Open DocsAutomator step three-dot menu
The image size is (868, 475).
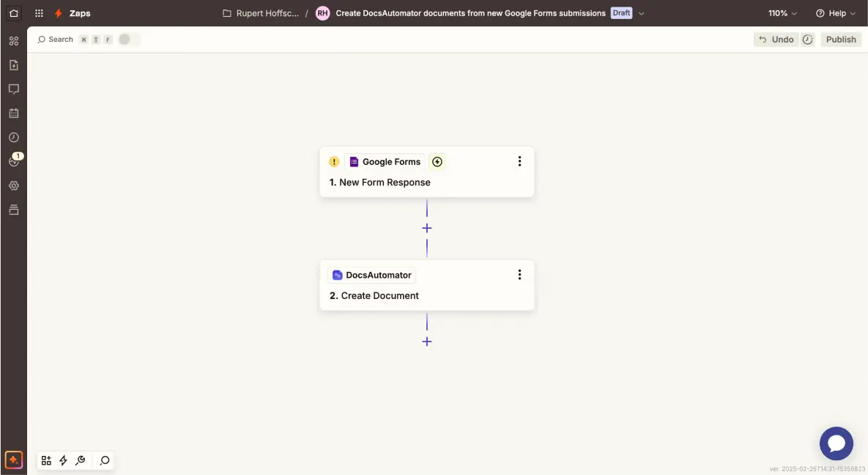[519, 275]
